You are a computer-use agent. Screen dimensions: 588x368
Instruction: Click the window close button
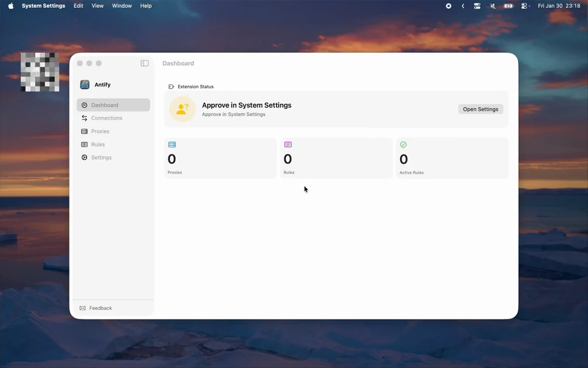80,63
